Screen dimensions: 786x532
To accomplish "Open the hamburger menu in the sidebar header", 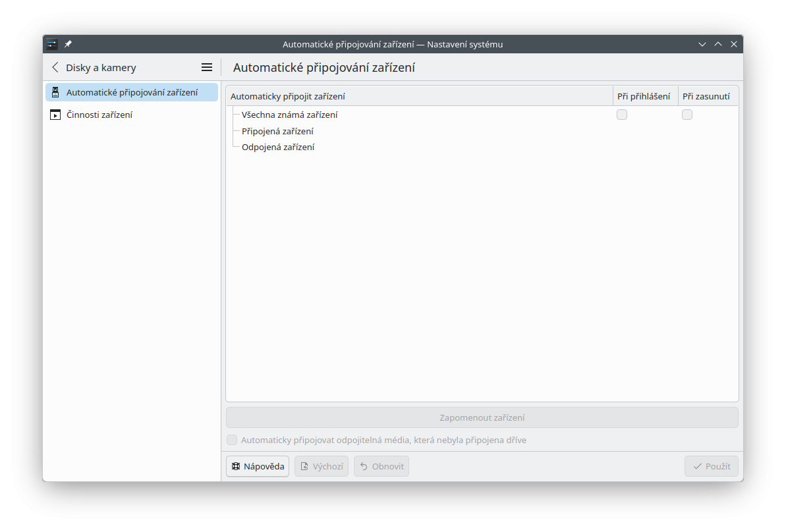I will pos(207,67).
